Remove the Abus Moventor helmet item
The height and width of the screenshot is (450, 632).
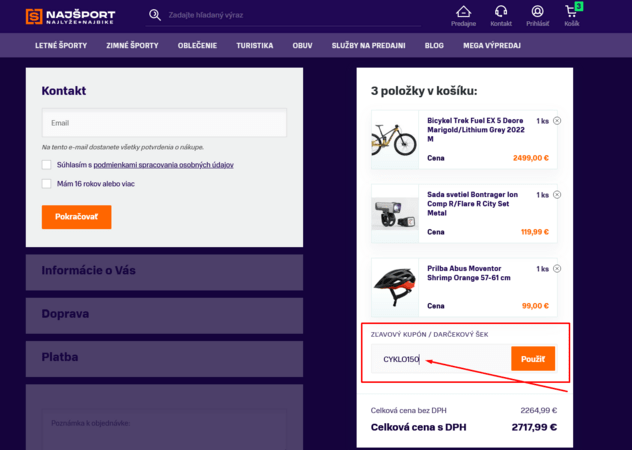pyautogui.click(x=557, y=269)
